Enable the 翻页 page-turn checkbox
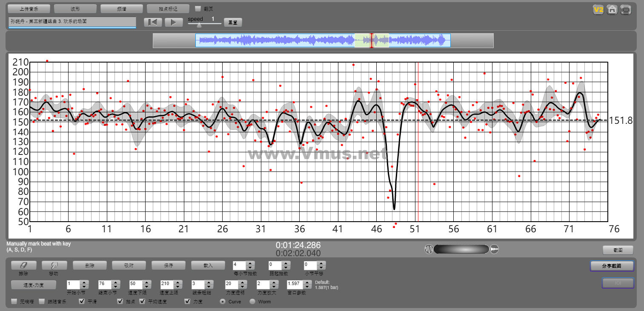This screenshot has width=644, height=311. pos(198,9)
